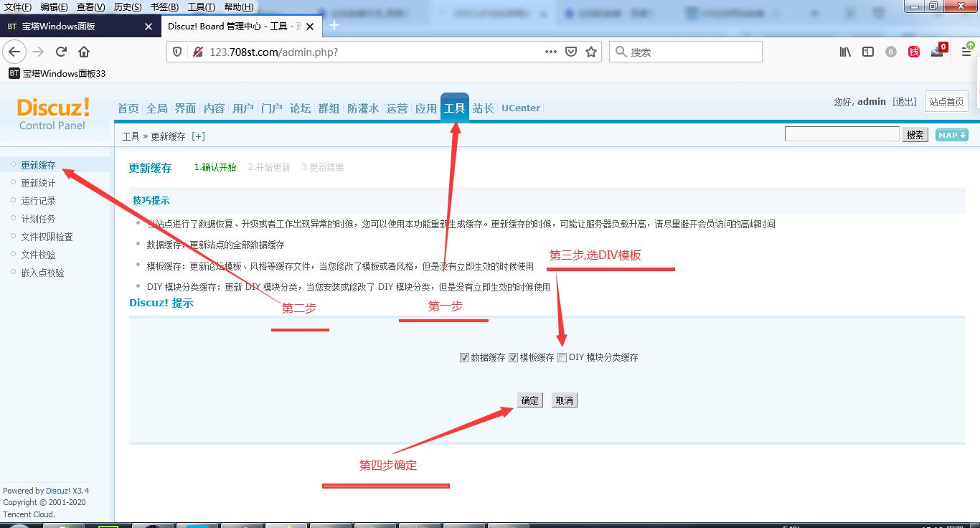Open the 门户 admin section
The image size is (980, 528).
(272, 108)
